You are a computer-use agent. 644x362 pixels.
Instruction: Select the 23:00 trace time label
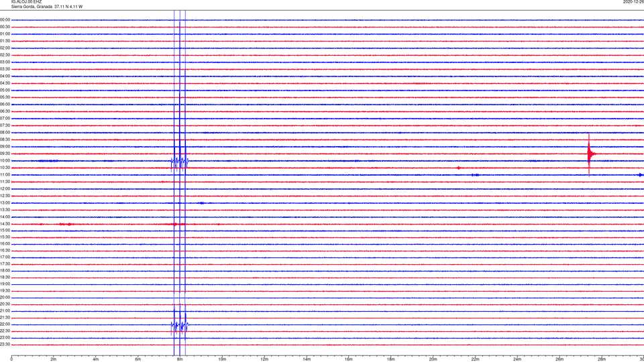click(5, 338)
